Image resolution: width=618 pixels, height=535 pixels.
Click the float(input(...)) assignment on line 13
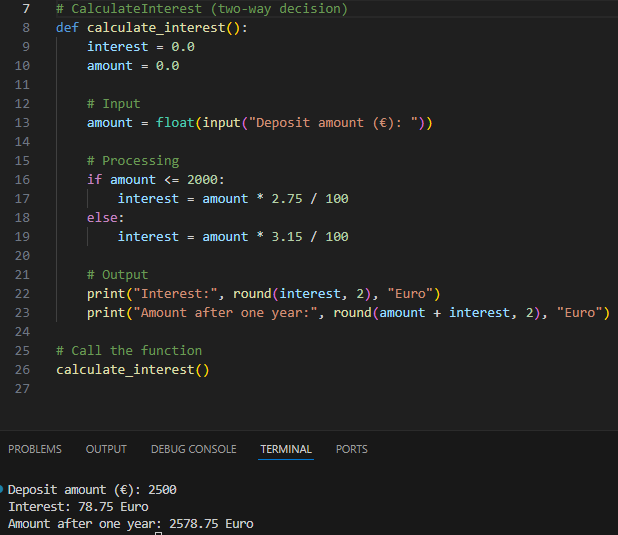(x=260, y=122)
